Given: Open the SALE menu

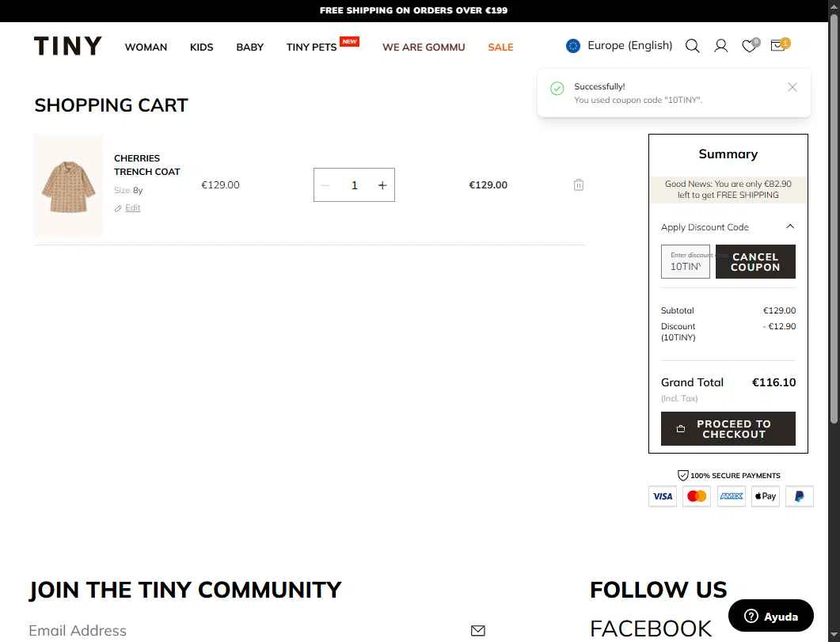Looking at the screenshot, I should [500, 47].
